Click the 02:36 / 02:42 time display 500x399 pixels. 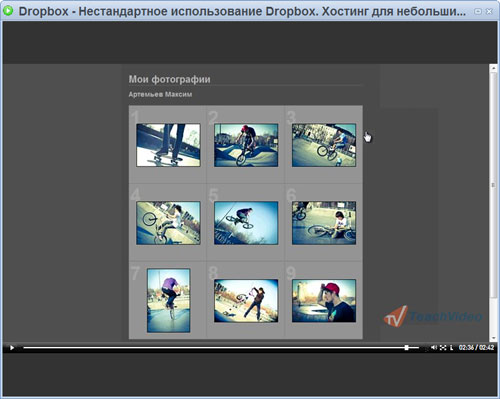476,348
